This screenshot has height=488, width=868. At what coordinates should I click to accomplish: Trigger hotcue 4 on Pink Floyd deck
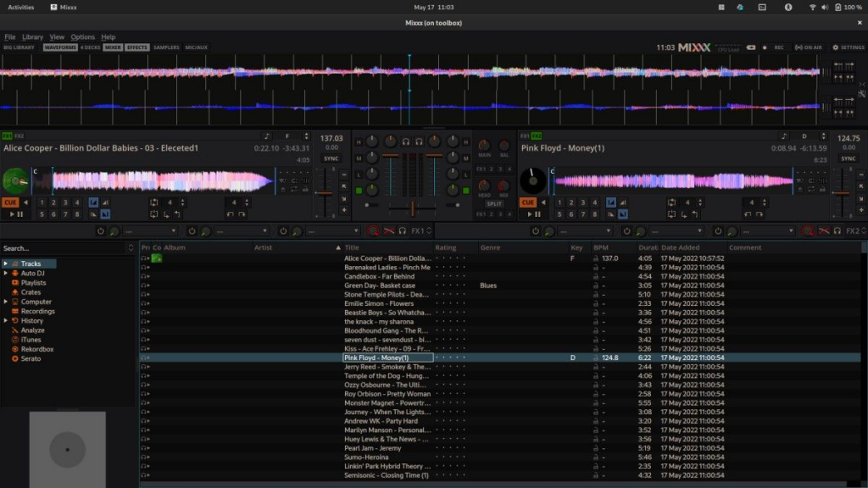[x=594, y=202]
